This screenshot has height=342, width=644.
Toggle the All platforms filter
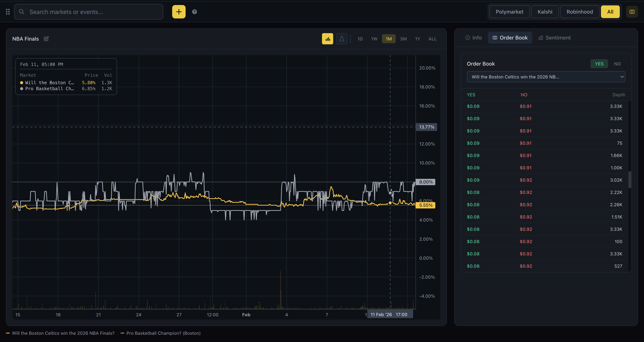pyautogui.click(x=610, y=12)
